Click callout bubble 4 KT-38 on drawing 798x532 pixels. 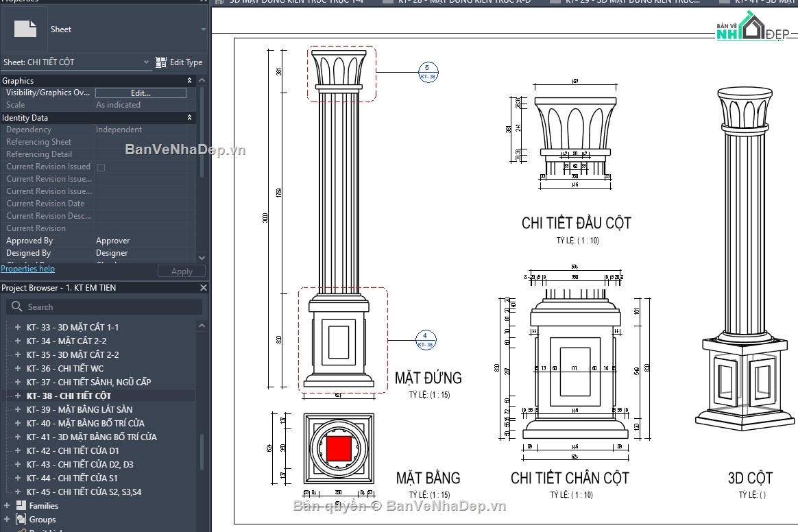tap(426, 339)
